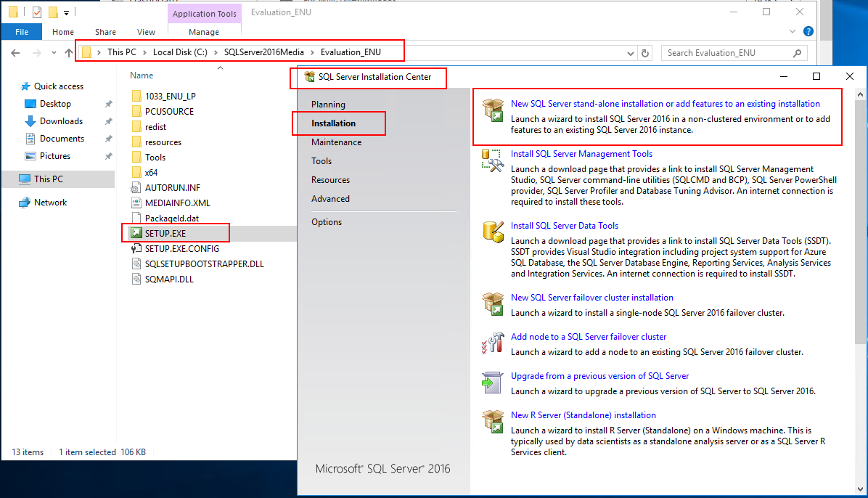
Task: Click the chevron after This PC in path
Action: 144,52
